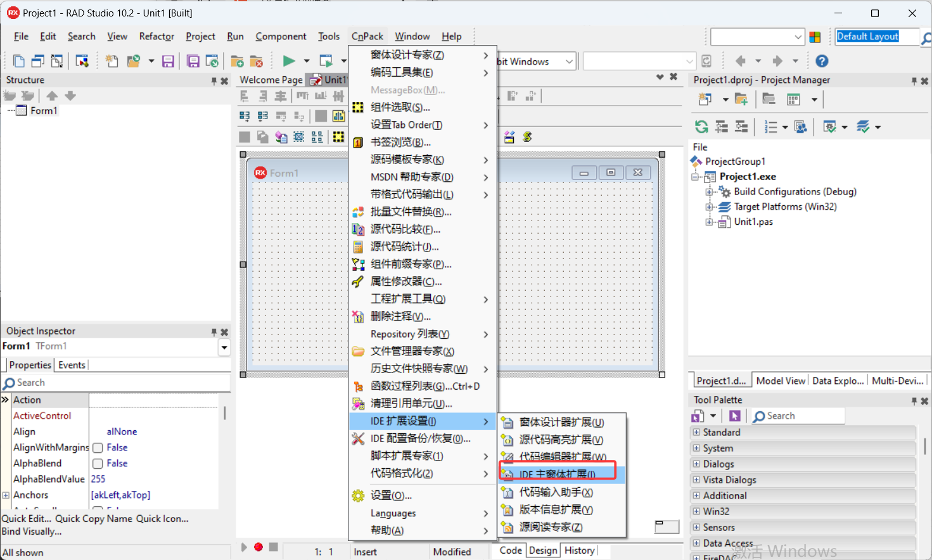Collapse the Project1.exe tree node
The width and height of the screenshot is (932, 560).
click(695, 177)
